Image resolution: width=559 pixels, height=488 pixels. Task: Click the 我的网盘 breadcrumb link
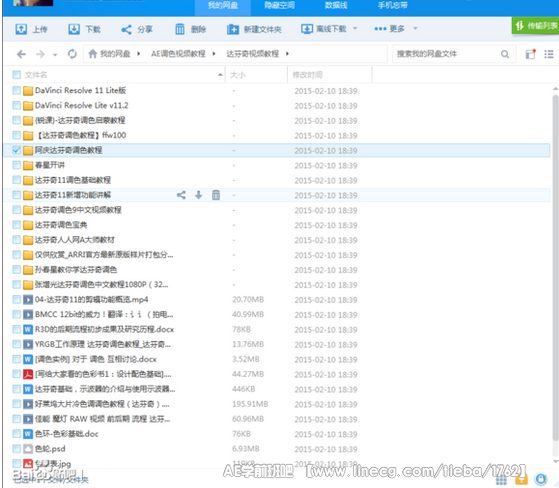point(115,54)
